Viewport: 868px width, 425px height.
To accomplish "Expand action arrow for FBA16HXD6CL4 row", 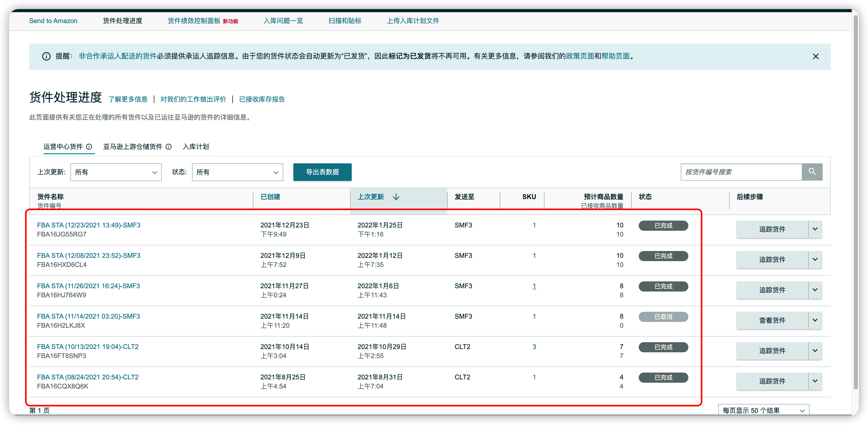I will (815, 259).
